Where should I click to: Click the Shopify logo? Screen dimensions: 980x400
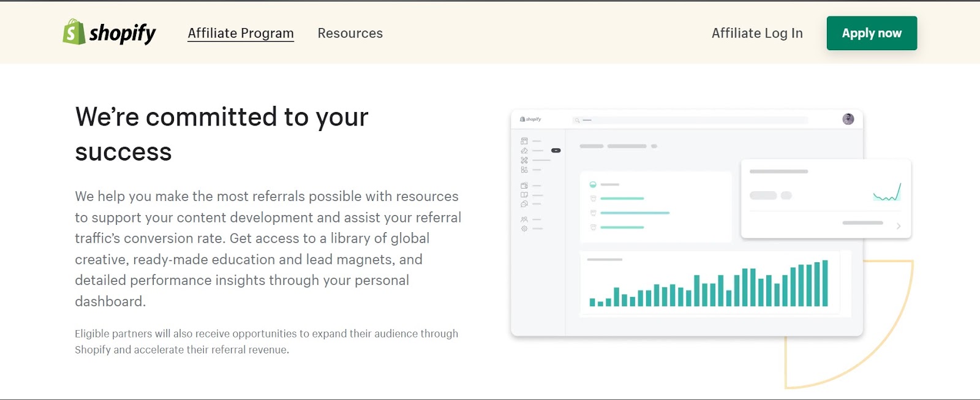click(x=109, y=32)
